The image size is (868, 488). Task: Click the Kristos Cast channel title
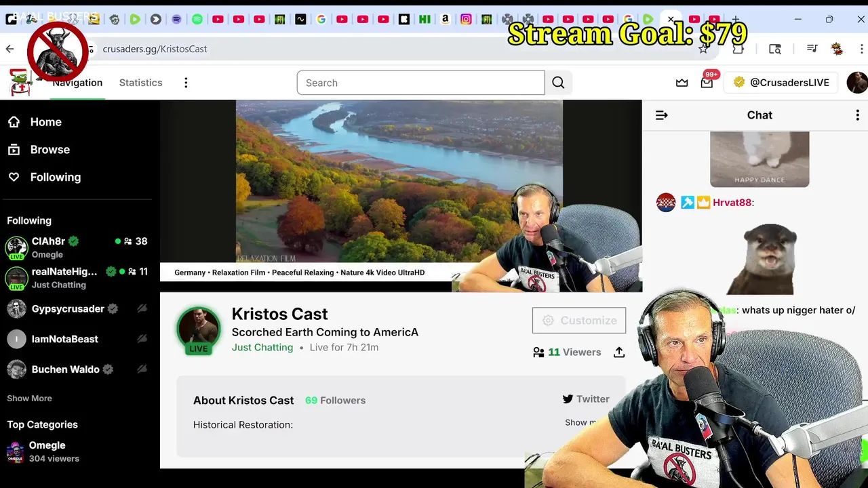click(x=279, y=314)
